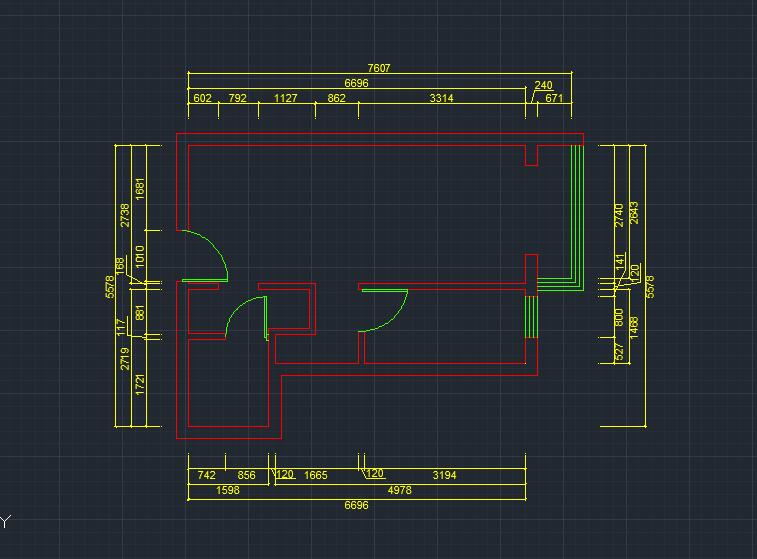Click the 671 dimension label

click(x=554, y=98)
